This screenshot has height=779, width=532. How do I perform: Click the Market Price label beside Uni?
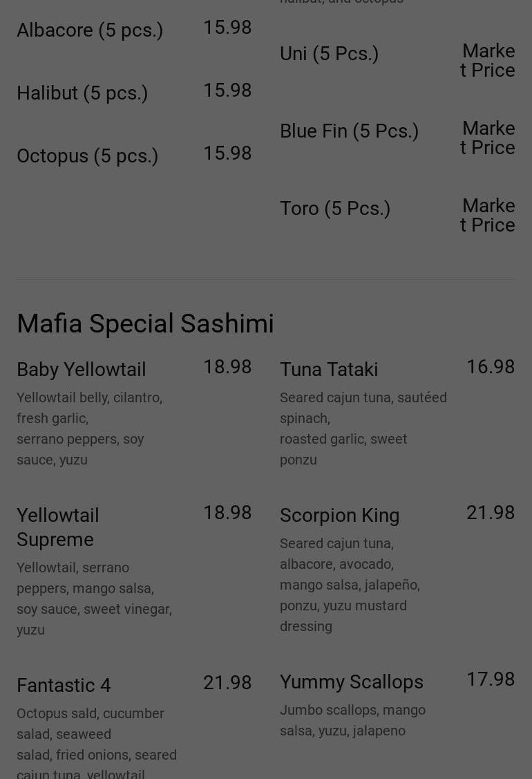(488, 61)
